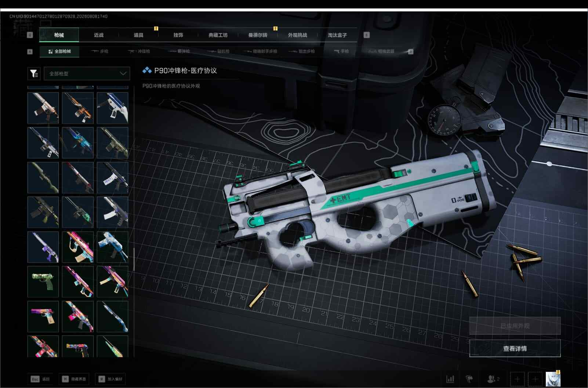
Task: Filter by 步枪 sub-category
Action: tap(99, 51)
